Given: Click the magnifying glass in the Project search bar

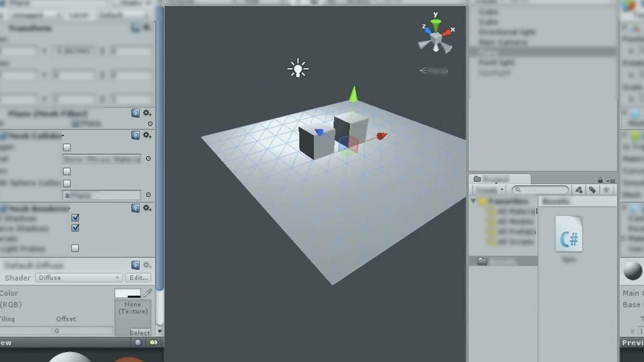Looking at the screenshot, I should [518, 190].
